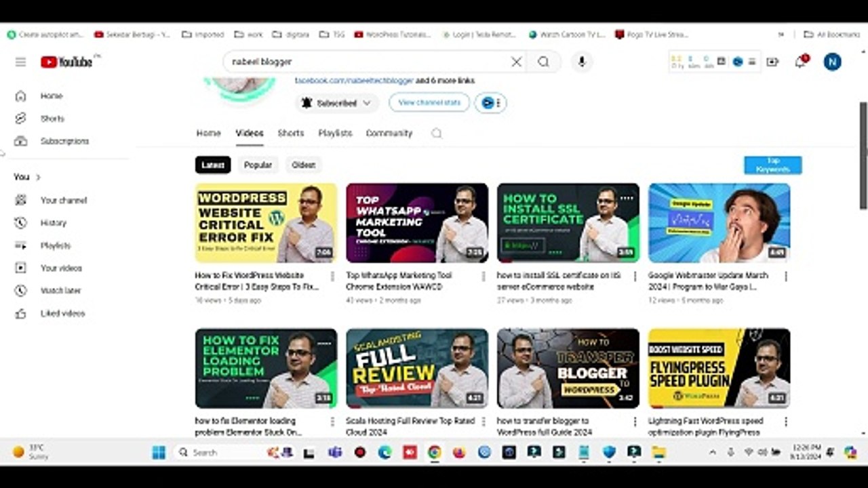The width and height of the screenshot is (868, 488).
Task: Open more options for Google Webmaster Update video
Action: point(786,277)
